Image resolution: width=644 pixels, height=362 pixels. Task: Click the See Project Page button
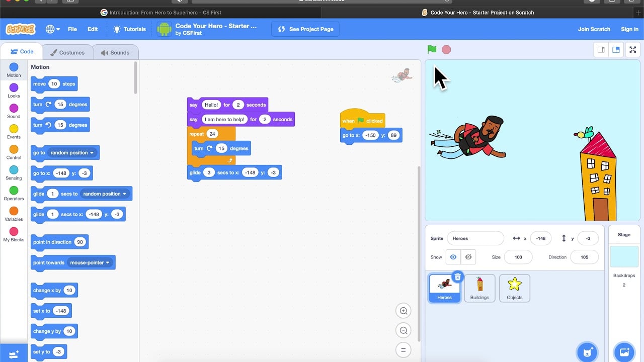coord(304,29)
